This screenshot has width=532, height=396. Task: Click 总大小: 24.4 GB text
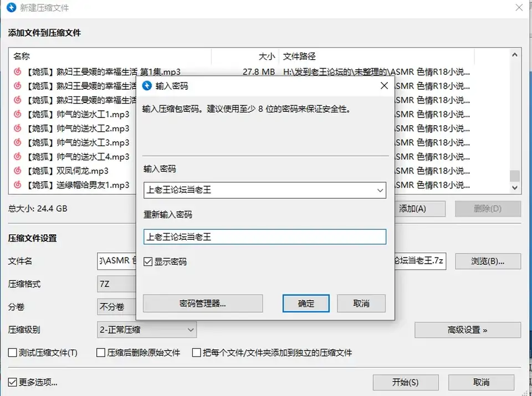38,208
